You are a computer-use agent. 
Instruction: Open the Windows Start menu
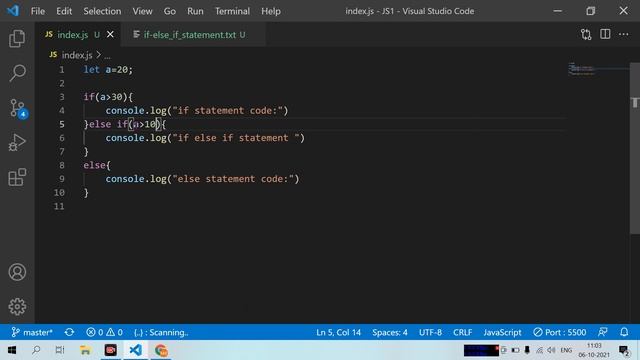[12, 350]
